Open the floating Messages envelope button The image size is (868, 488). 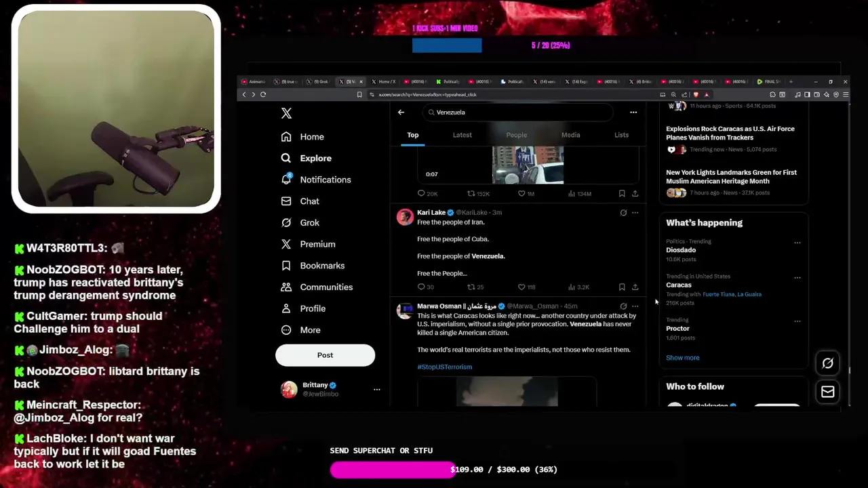827,392
